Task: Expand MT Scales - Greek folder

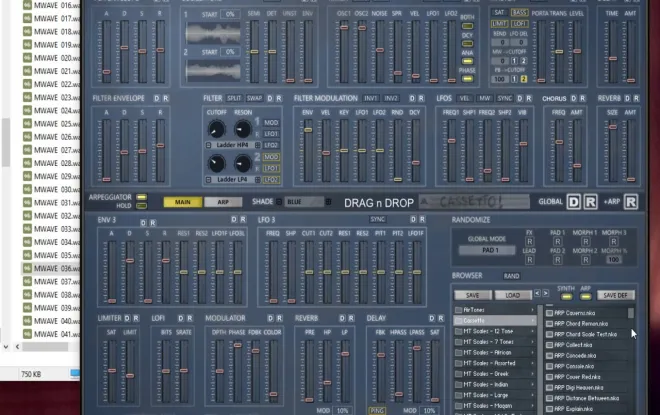Action: (495, 374)
